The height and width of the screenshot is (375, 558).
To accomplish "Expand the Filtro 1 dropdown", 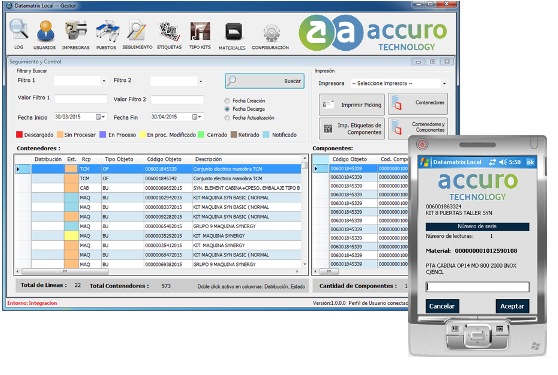I will (x=104, y=81).
